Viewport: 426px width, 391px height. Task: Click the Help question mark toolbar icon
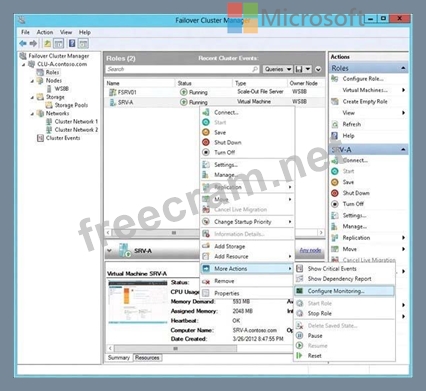click(72, 43)
